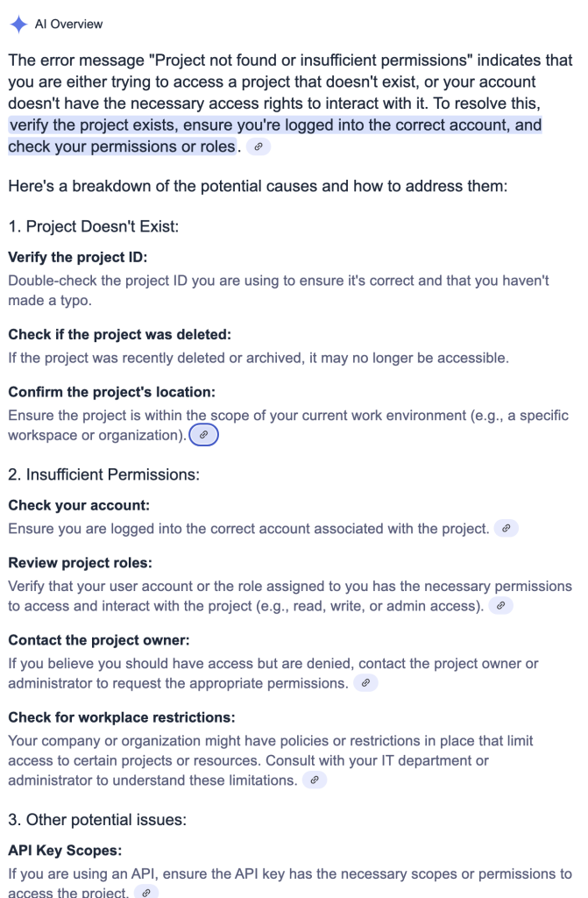Click 'Contact the project owner:' subheading
This screenshot has height=898, width=588.
click(x=98, y=639)
